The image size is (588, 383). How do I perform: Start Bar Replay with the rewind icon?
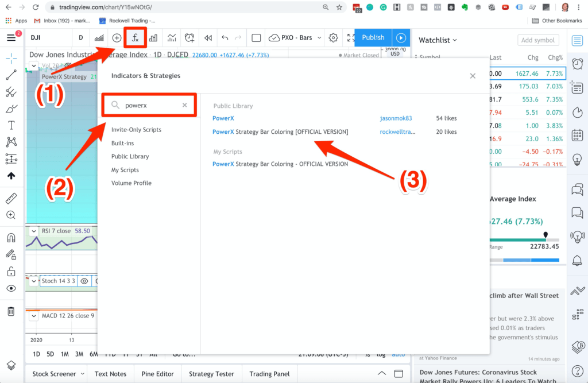208,38
